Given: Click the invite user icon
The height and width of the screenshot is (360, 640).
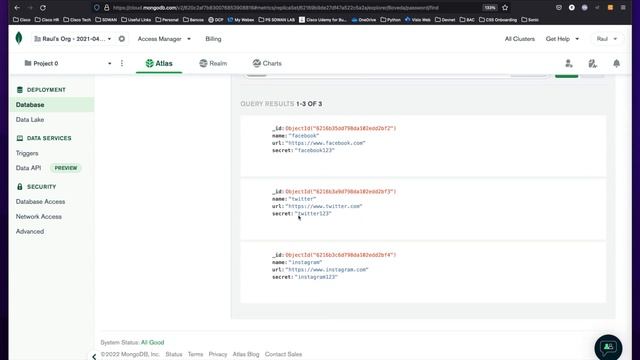Looking at the screenshot, I should 569,63.
